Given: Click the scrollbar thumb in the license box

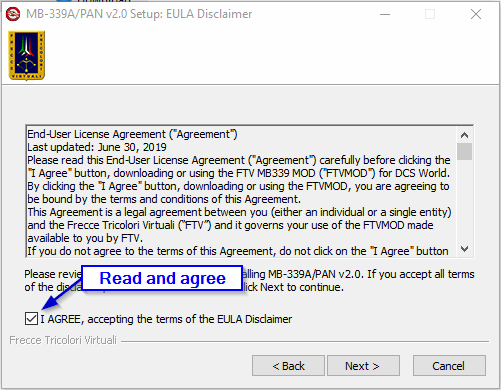Looking at the screenshot, I should tap(464, 151).
